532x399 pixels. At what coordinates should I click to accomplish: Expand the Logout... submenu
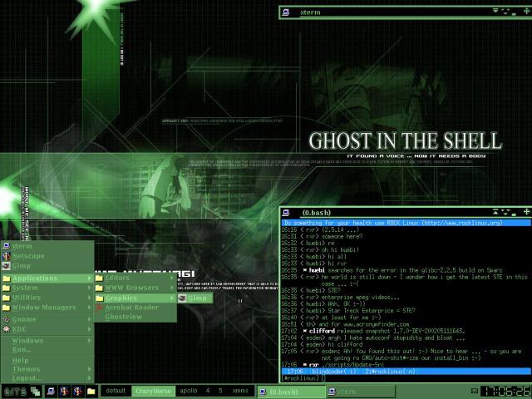[x=47, y=377]
